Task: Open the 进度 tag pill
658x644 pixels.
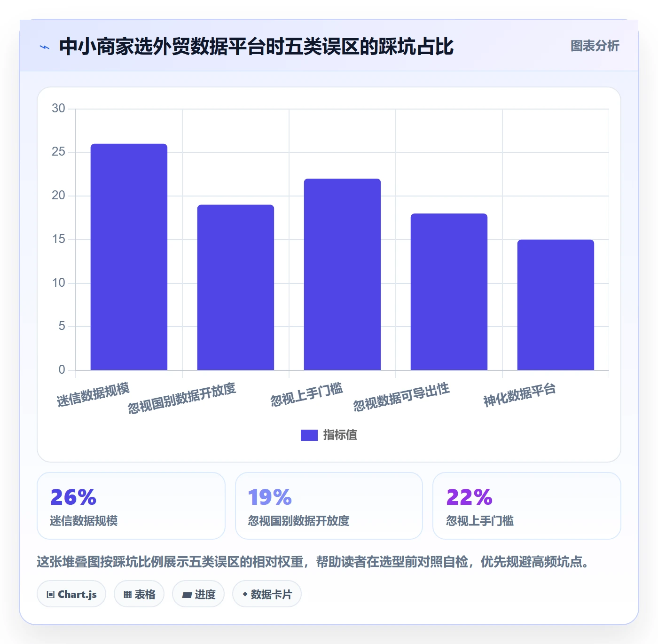Action: [198, 594]
